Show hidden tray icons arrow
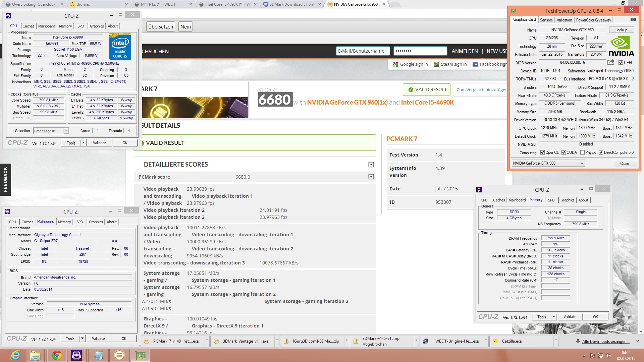Image resolution: width=644 pixels, height=362 pixels. click(584, 355)
